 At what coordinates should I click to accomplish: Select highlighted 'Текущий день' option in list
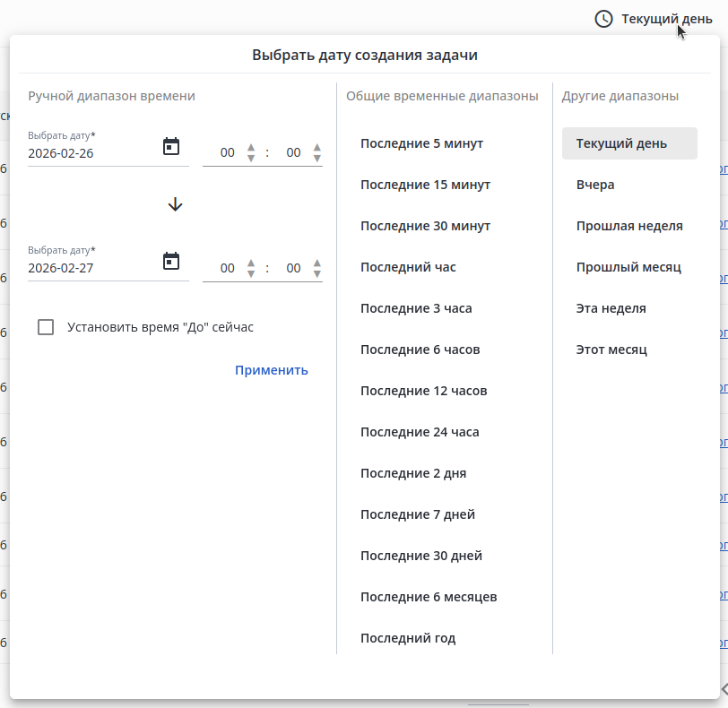tap(629, 143)
